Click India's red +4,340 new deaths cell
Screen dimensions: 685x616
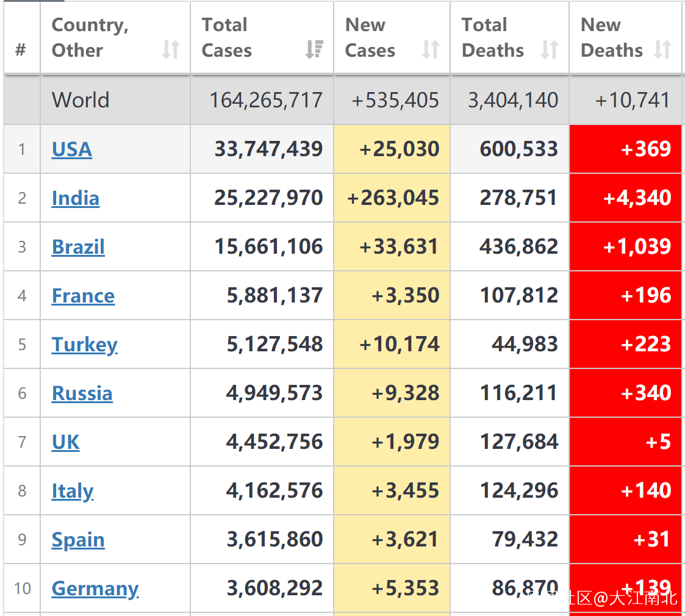click(x=625, y=198)
